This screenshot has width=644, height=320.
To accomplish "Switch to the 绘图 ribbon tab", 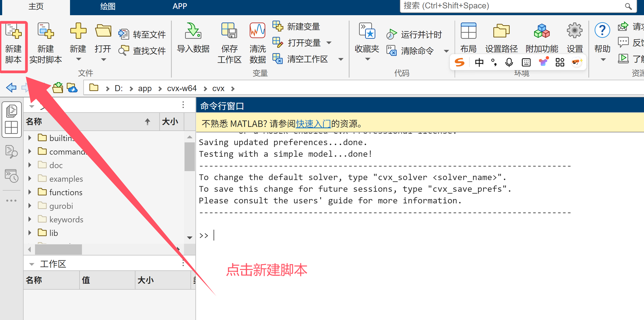I will tap(107, 6).
